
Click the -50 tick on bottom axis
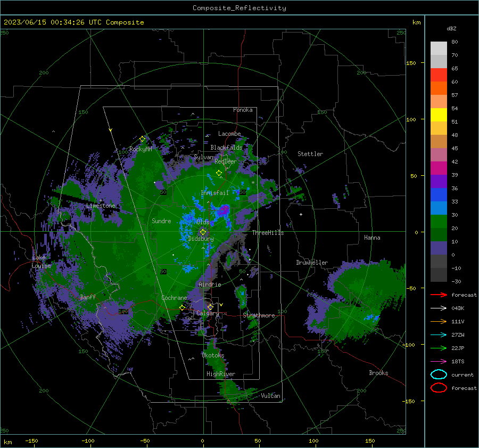[x=145, y=441]
